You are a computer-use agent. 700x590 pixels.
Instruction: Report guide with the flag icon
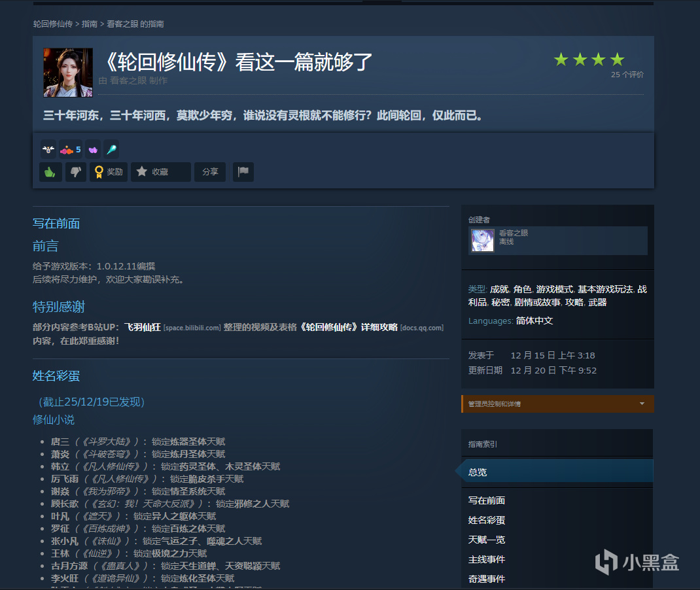(x=243, y=172)
